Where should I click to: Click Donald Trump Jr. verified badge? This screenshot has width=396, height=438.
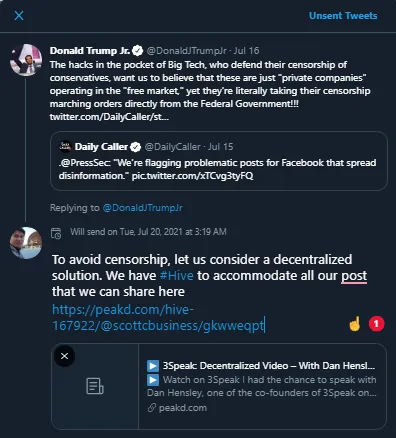click(x=138, y=51)
